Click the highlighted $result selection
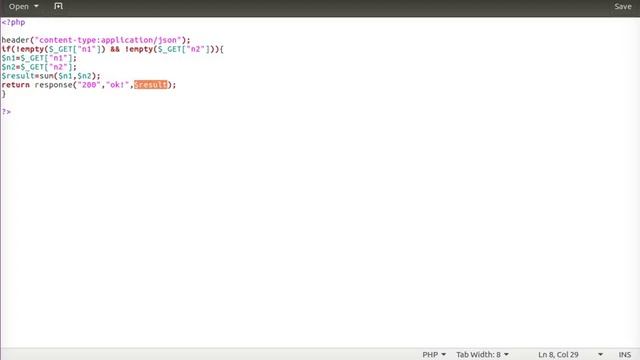640x360 pixels. pos(151,85)
